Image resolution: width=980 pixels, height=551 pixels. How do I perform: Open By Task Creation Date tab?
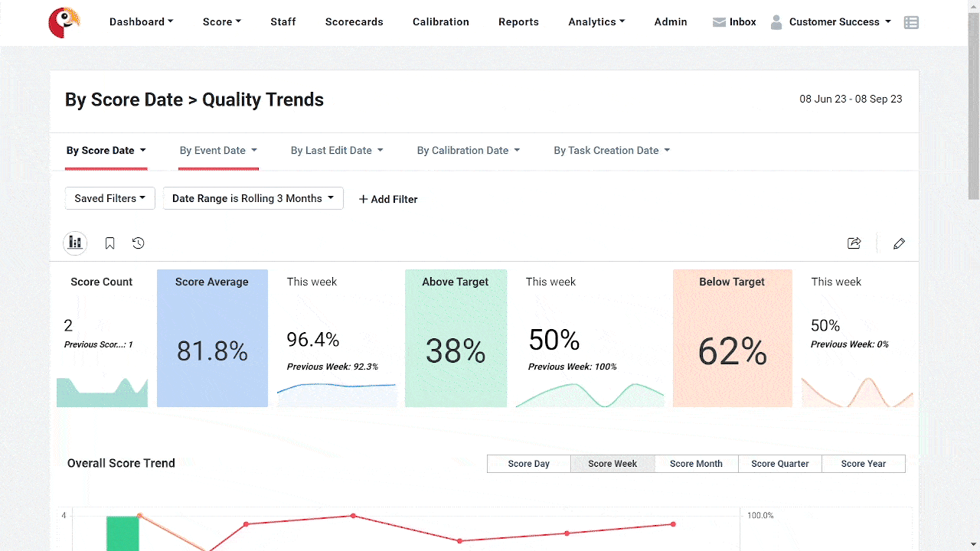pyautogui.click(x=612, y=151)
